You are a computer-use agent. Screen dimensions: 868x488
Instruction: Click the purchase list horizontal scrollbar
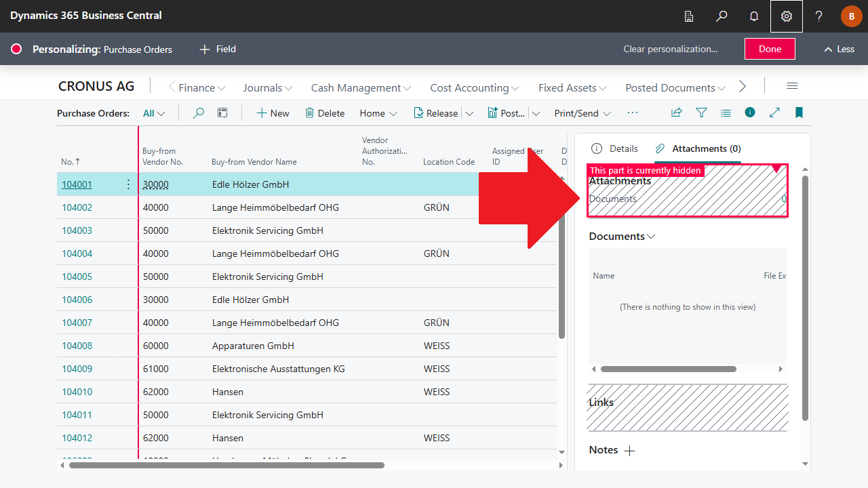(x=226, y=465)
